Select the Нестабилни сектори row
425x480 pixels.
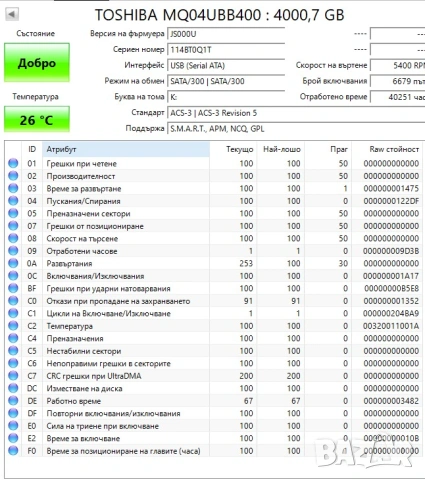point(214,351)
